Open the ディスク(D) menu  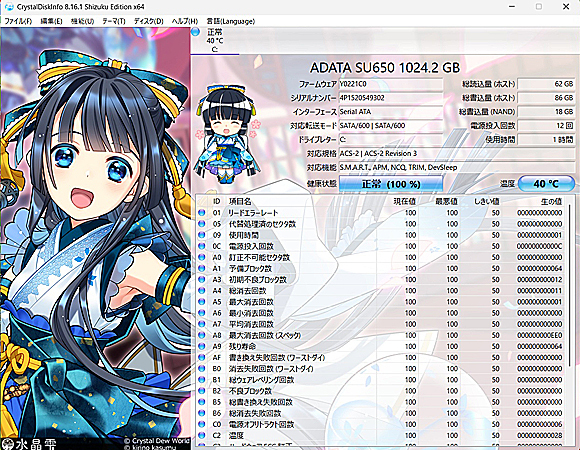tap(148, 21)
